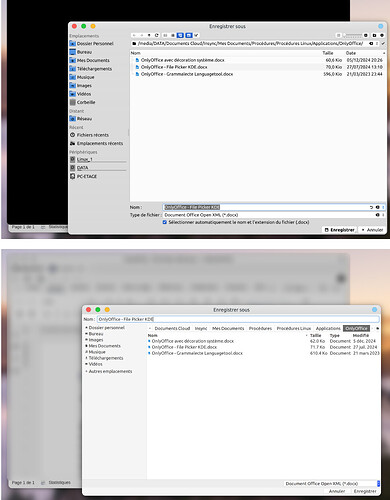Click Enregistrer in the KDE dialog
The height and width of the screenshot is (500, 390).
tap(340, 230)
